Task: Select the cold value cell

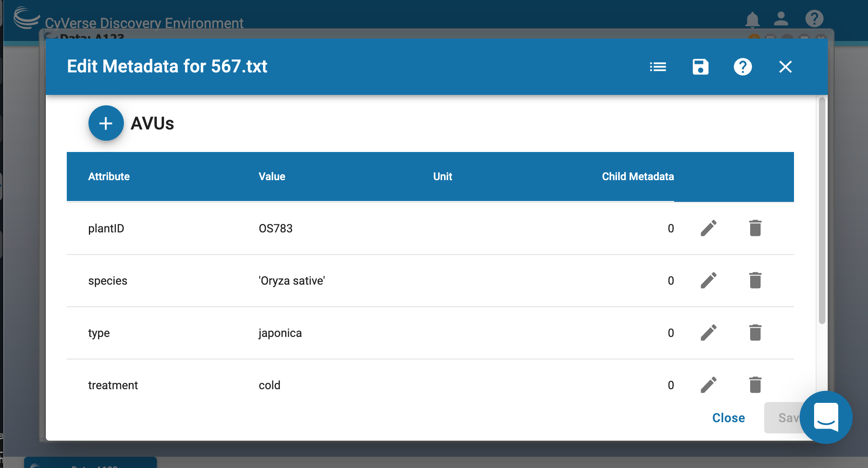Action: click(269, 385)
